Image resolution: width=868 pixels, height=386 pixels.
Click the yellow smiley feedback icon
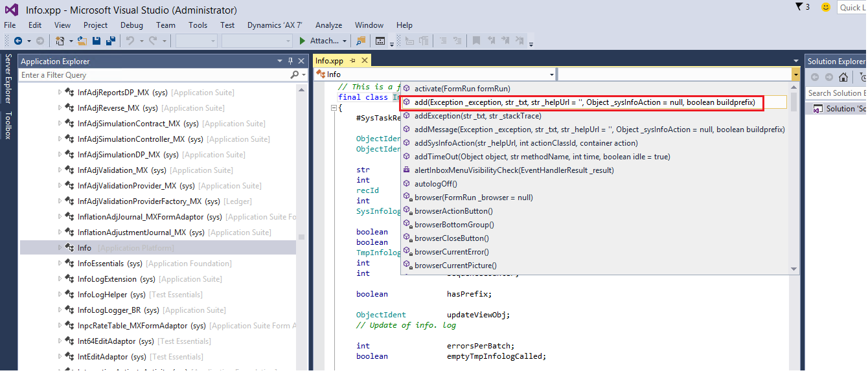[825, 7]
